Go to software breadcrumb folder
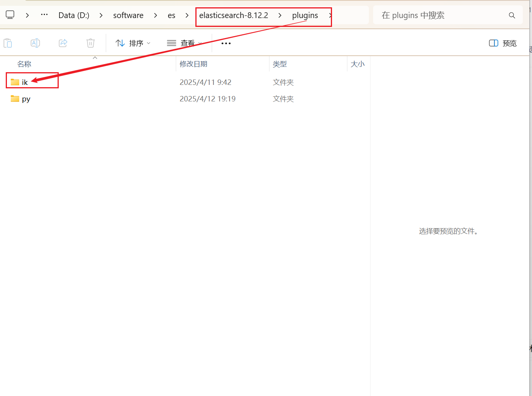532x396 pixels. 128,15
